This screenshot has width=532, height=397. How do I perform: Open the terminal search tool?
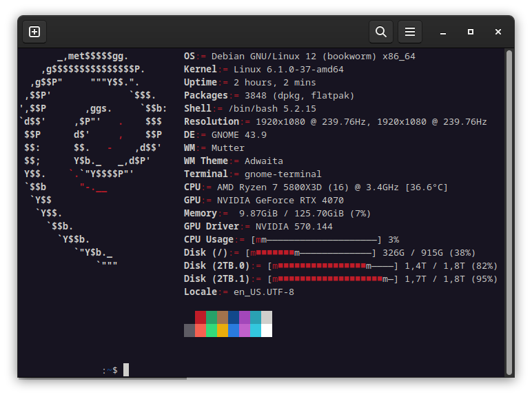tap(381, 32)
